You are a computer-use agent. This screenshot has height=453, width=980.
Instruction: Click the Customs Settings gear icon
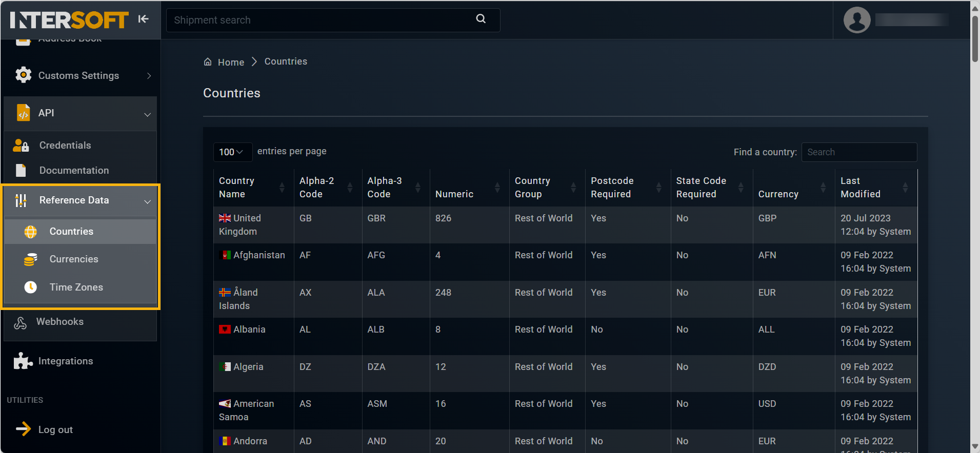coord(23,75)
